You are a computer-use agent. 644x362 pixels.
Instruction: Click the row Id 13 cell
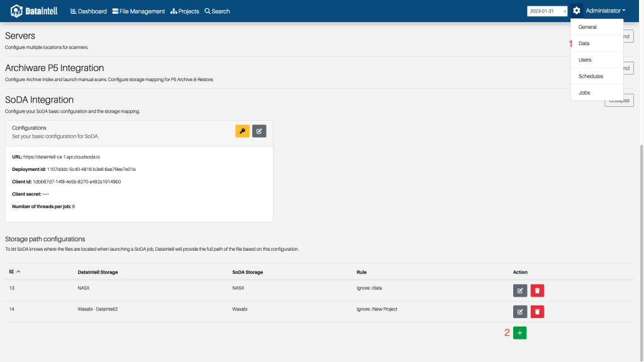tap(11, 288)
